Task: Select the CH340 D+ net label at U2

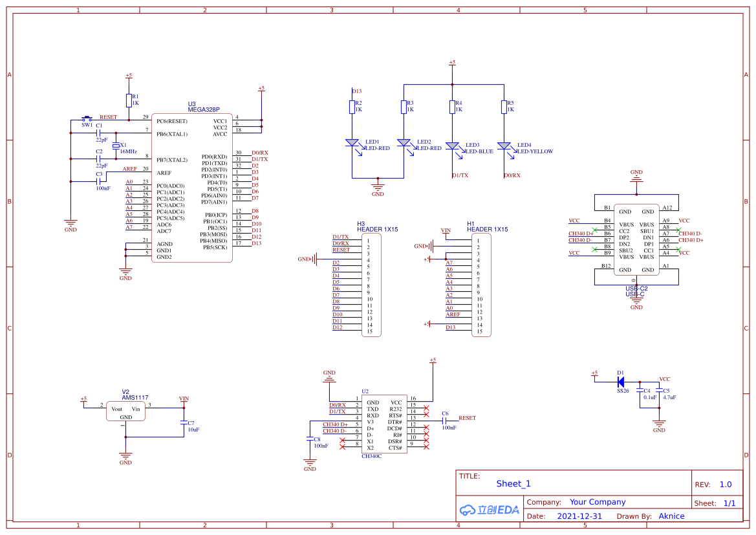Action: tap(335, 424)
